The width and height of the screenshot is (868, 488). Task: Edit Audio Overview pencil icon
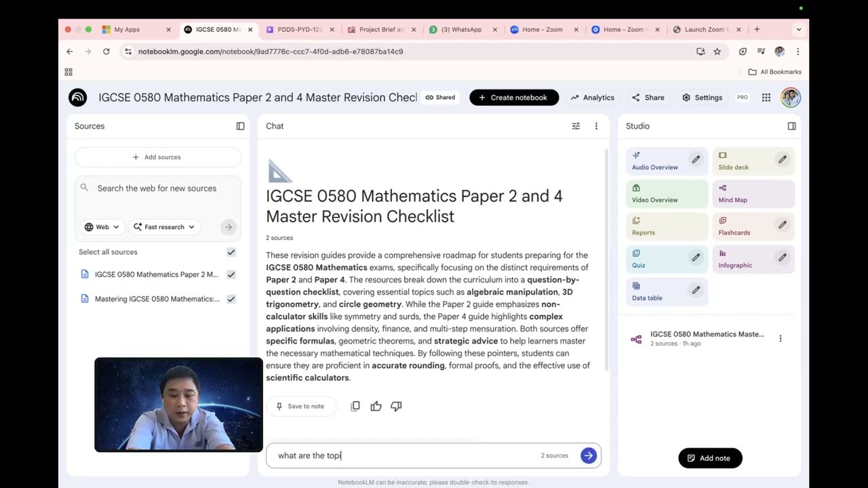click(x=696, y=159)
